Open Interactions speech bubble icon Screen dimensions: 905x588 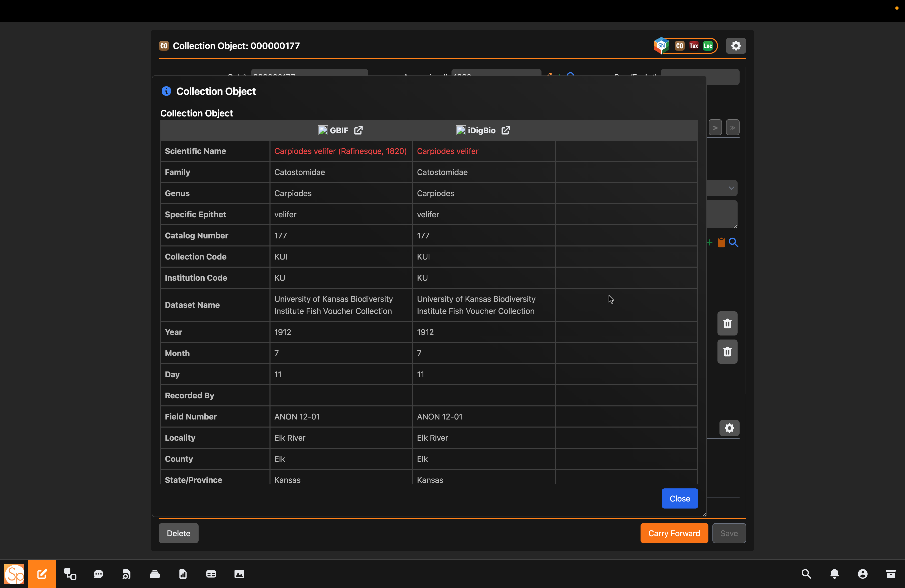point(99,574)
